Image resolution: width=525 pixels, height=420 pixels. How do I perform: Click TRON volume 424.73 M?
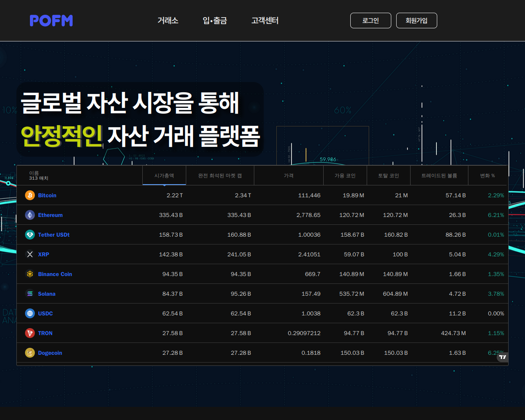click(x=453, y=333)
